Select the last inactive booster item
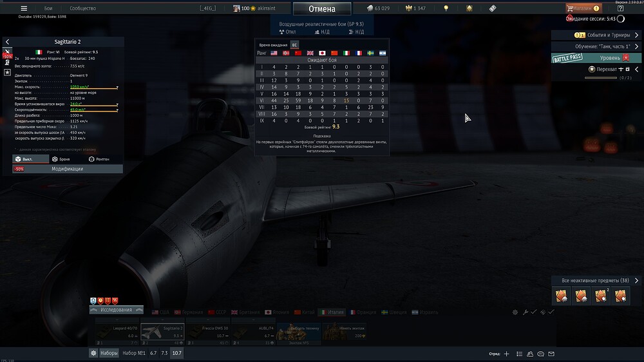Image resolution: width=644 pixels, height=362 pixels. click(x=621, y=296)
